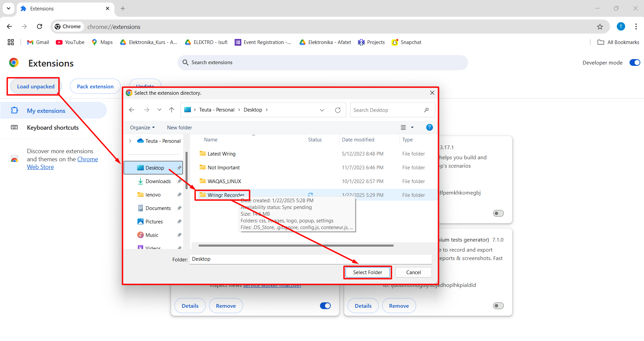This screenshot has height=341, width=644.
Task: Open new tab with plus button
Action: (x=123, y=8)
